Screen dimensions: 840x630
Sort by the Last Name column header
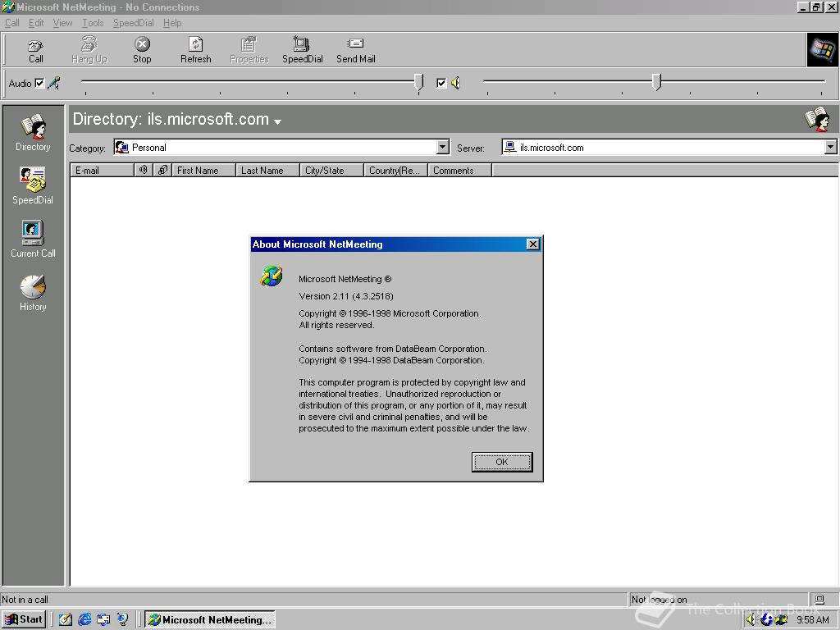267,170
